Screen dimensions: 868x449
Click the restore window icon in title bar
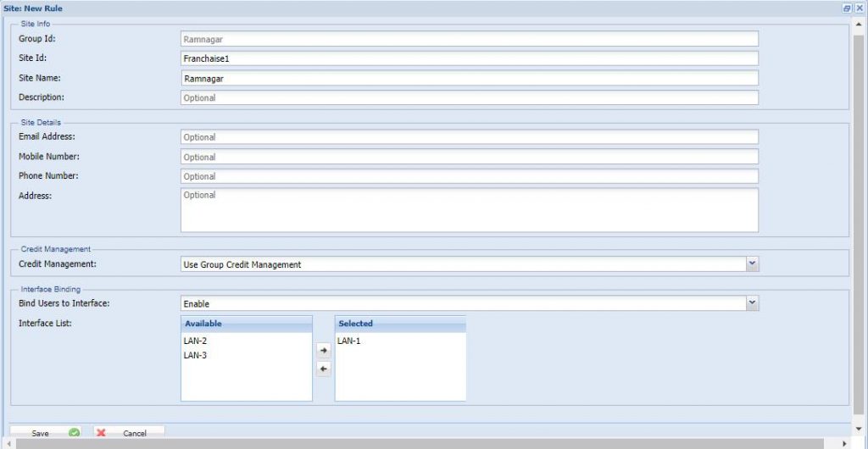[x=846, y=8]
